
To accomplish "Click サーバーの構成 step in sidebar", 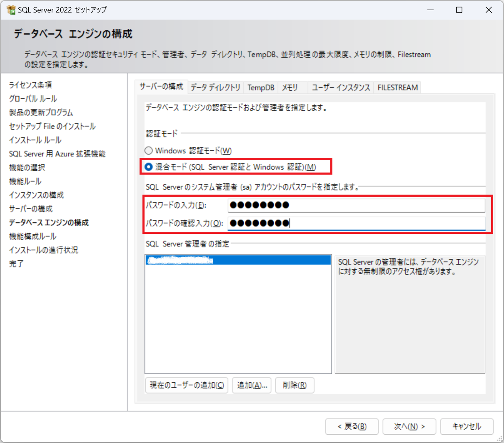I will coord(31,209).
